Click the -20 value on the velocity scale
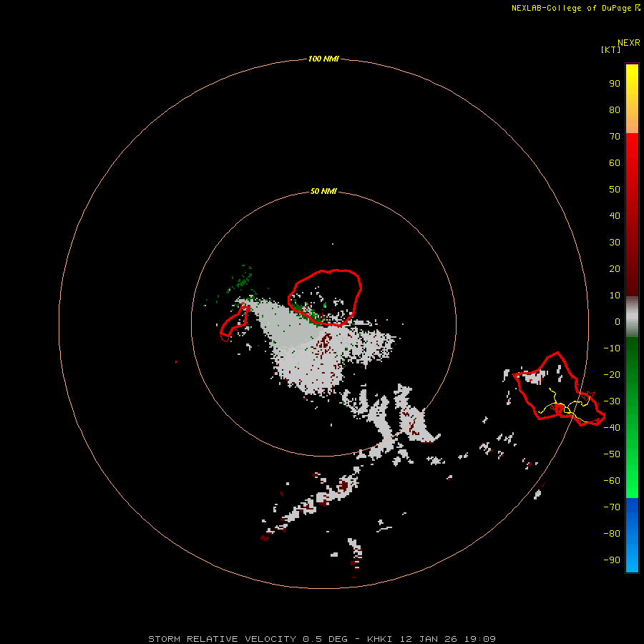Screen dimensions: 644x644 612,374
